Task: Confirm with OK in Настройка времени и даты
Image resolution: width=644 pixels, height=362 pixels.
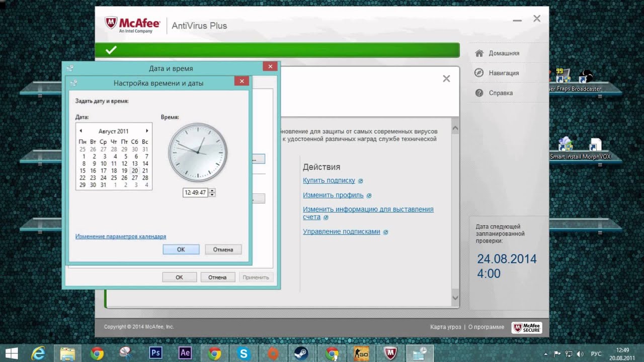Action: point(181,249)
